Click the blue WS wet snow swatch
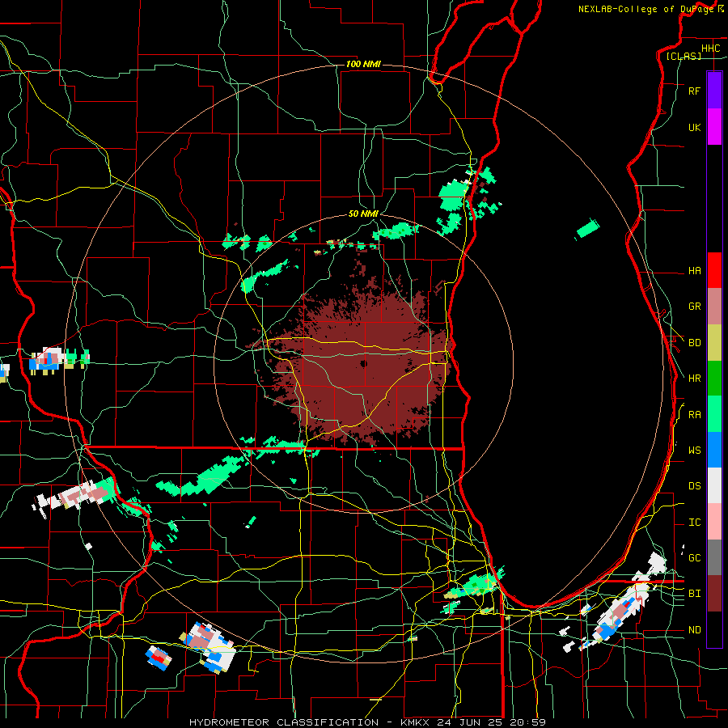 pyautogui.click(x=714, y=450)
